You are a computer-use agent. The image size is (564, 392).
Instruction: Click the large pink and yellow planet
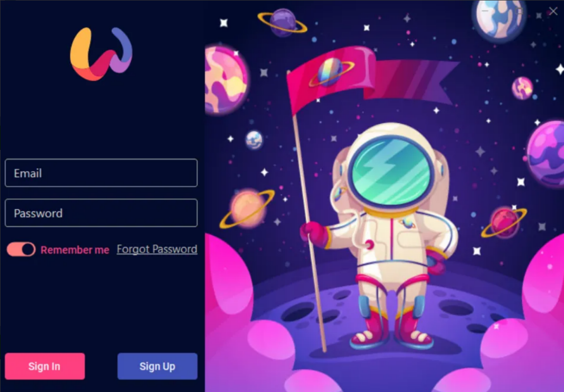tap(225, 80)
